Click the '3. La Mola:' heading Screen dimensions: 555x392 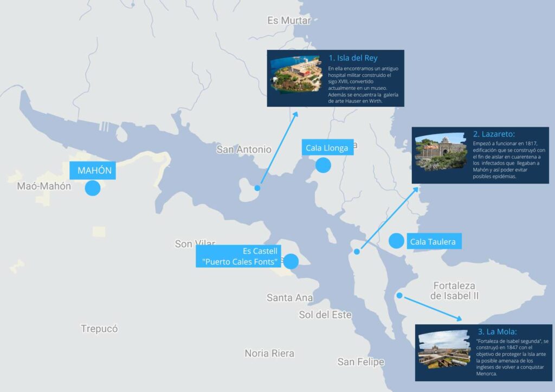click(x=498, y=331)
